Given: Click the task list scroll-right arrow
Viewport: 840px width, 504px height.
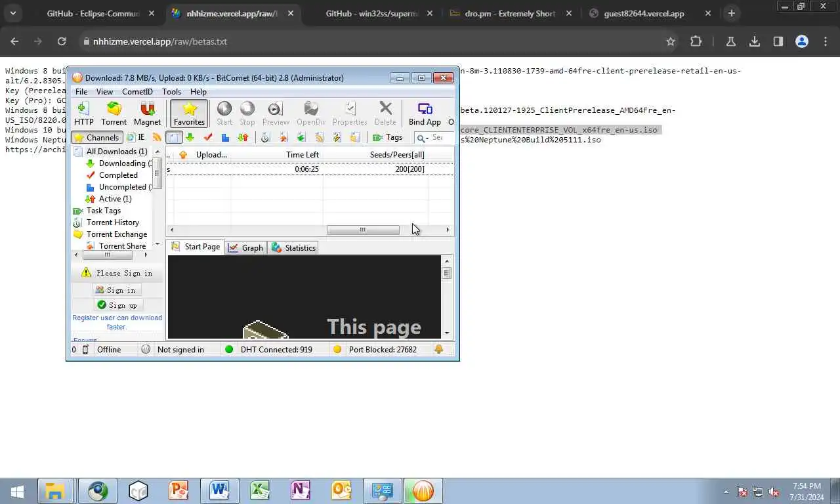Looking at the screenshot, I should [x=448, y=230].
